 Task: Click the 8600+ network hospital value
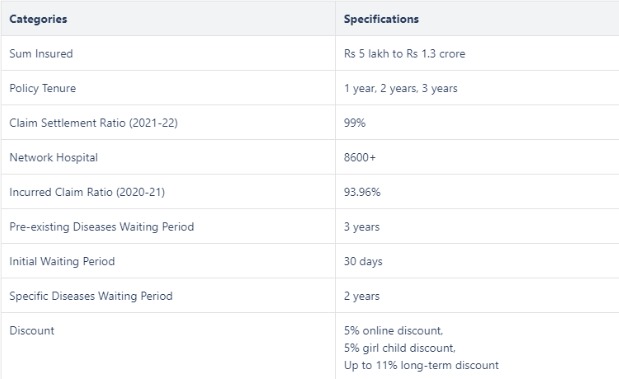[360, 157]
